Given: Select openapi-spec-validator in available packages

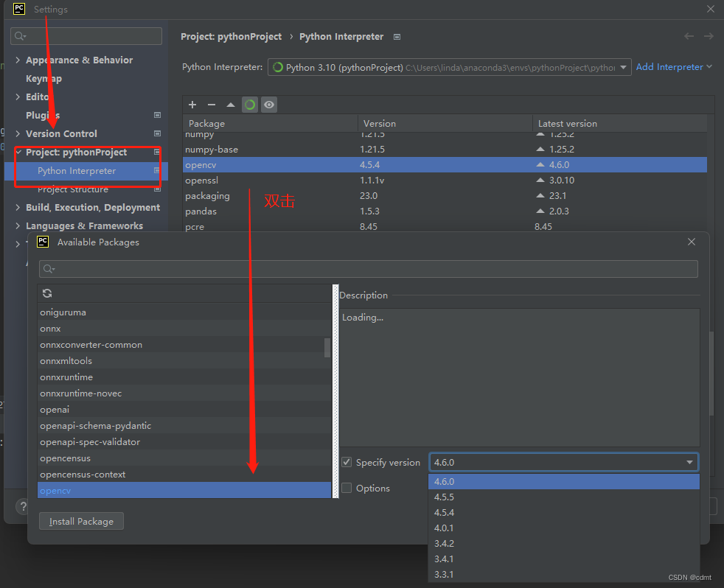Looking at the screenshot, I should pos(184,441).
